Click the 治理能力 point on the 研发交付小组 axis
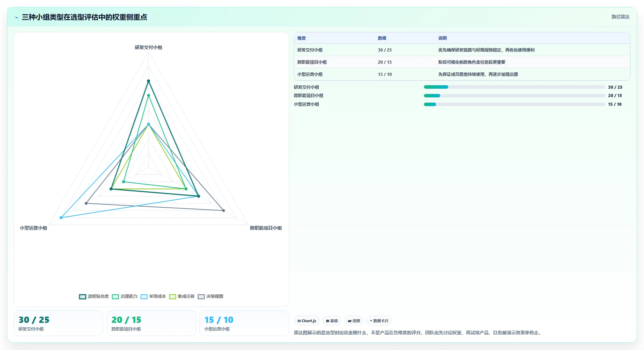This screenshot has height=350, width=644. pos(148,95)
